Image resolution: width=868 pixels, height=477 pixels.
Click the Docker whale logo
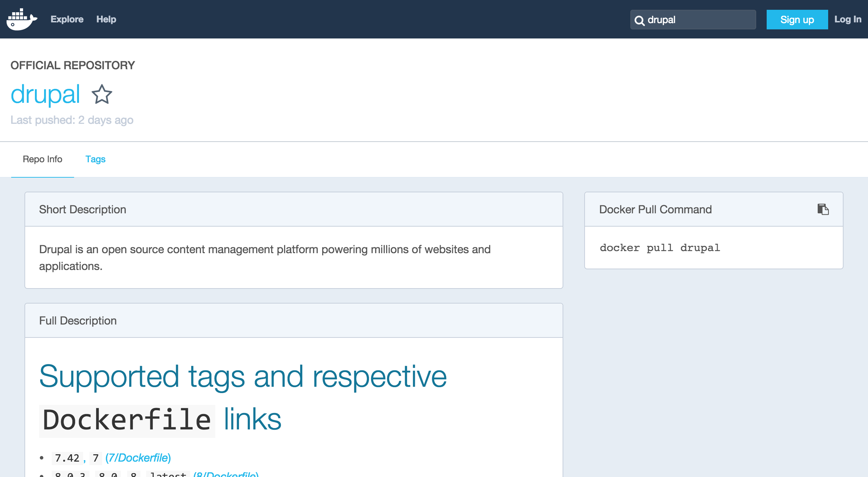point(22,19)
